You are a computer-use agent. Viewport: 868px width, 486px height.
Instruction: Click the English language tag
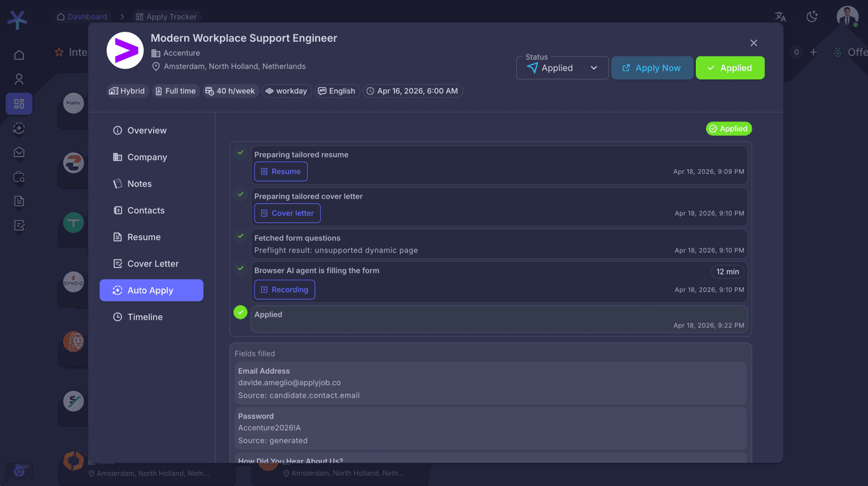click(337, 91)
